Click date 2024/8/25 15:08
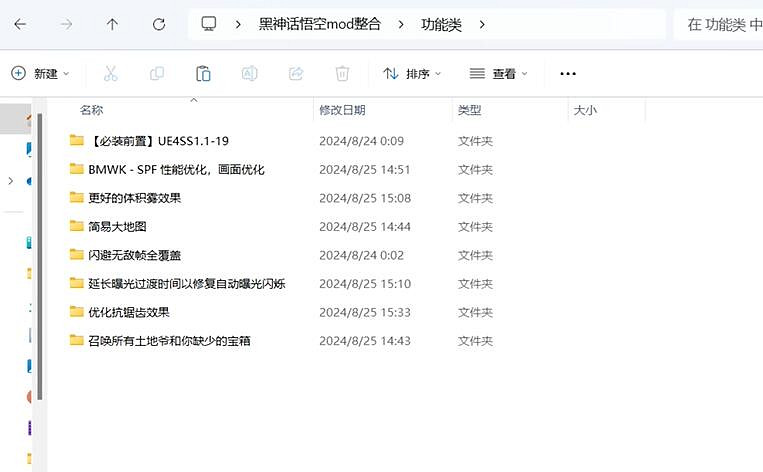 (365, 198)
